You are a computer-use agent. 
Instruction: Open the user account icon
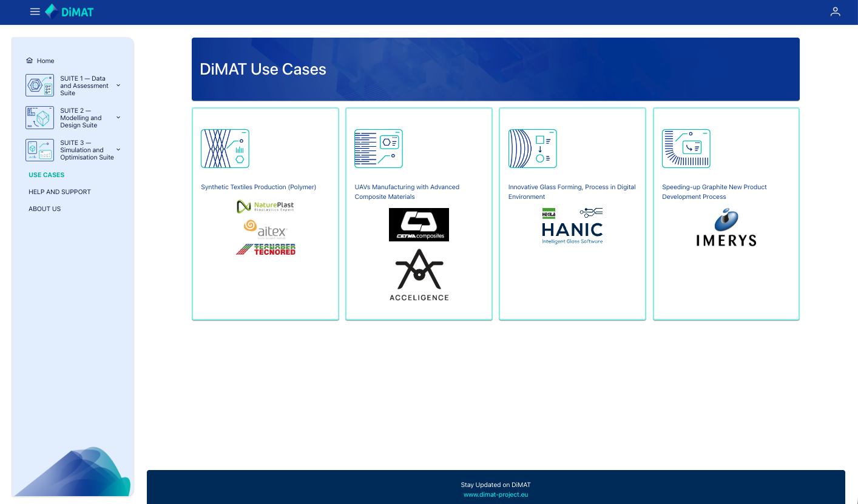(x=836, y=12)
